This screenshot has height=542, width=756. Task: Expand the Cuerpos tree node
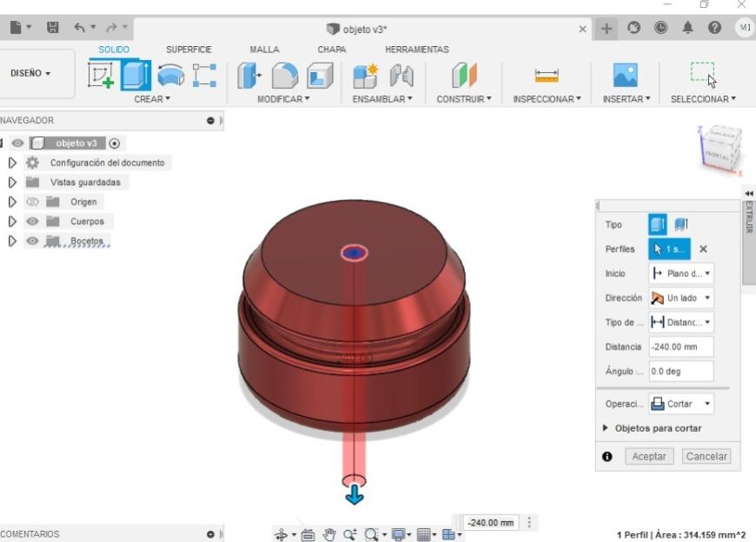(x=12, y=221)
